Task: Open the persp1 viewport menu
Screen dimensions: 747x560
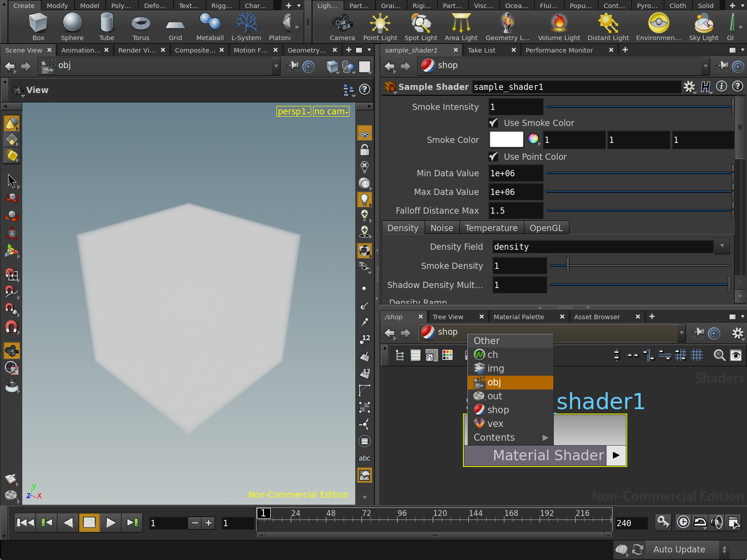Action: (x=293, y=111)
